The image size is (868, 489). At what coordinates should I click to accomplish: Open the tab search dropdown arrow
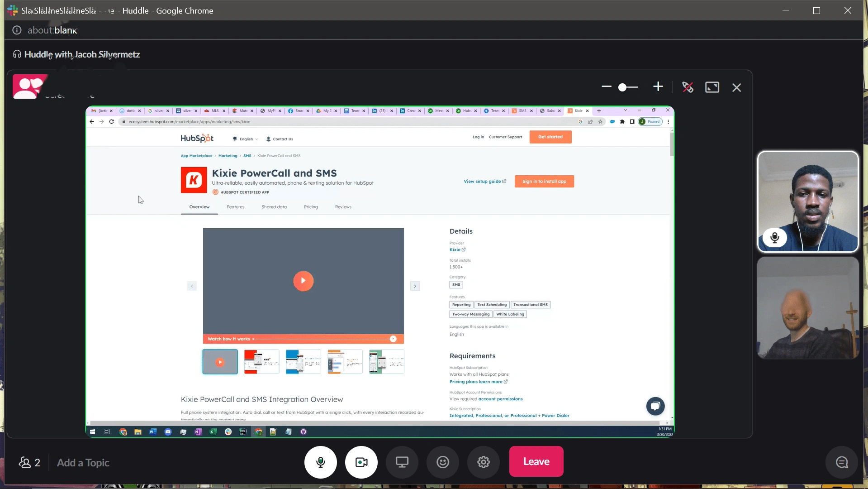(626, 110)
